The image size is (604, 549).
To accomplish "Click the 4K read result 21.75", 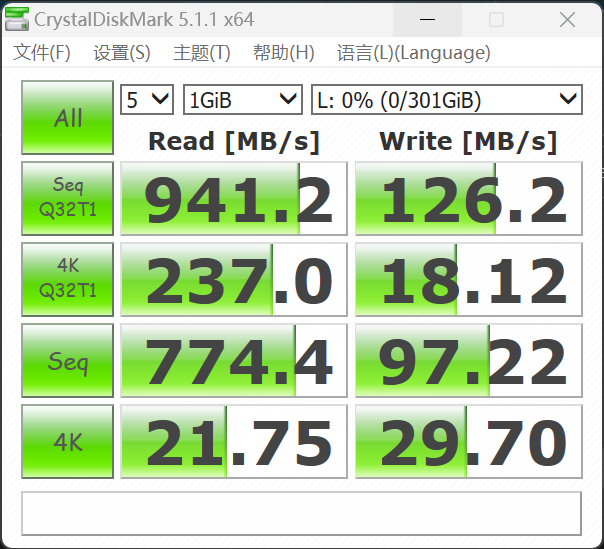I will pyautogui.click(x=234, y=442).
